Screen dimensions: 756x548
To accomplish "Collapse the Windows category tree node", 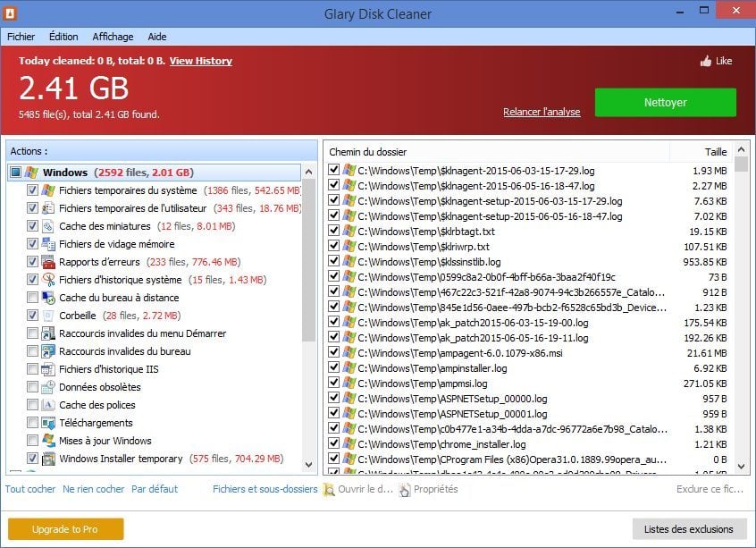I will 16,173.
